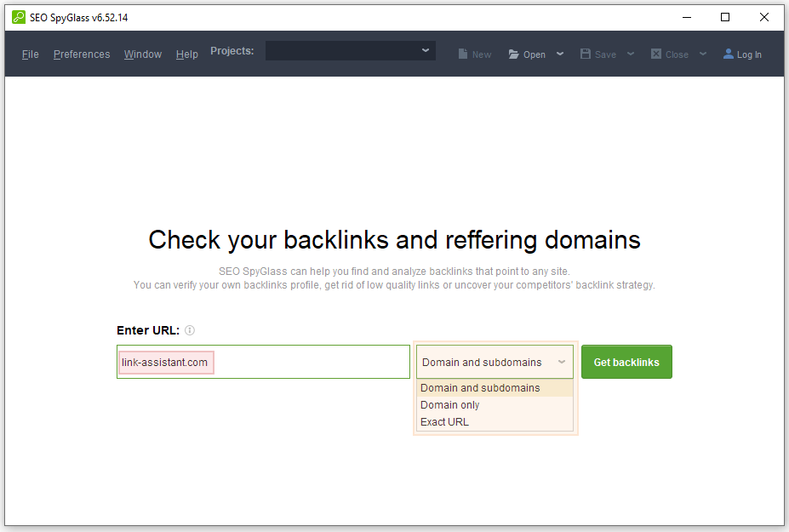This screenshot has height=532, width=789.
Task: Choose the Domain only option
Action: point(495,405)
